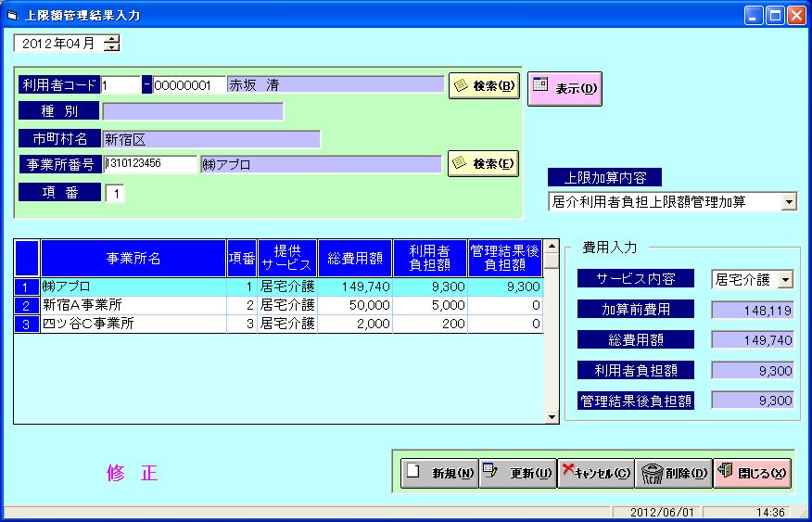The image size is (812, 522).
Task: Select row header 1 in the table
Action: 26,286
